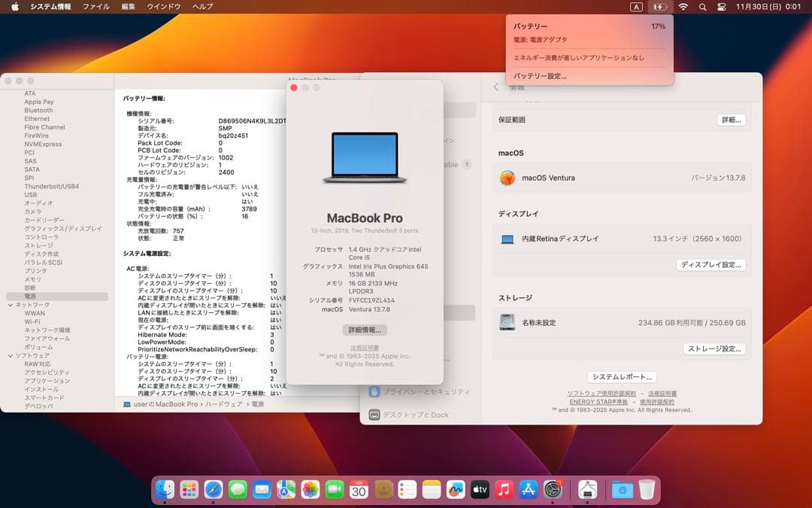
Task: Open Finder from the Dock
Action: [x=164, y=490]
